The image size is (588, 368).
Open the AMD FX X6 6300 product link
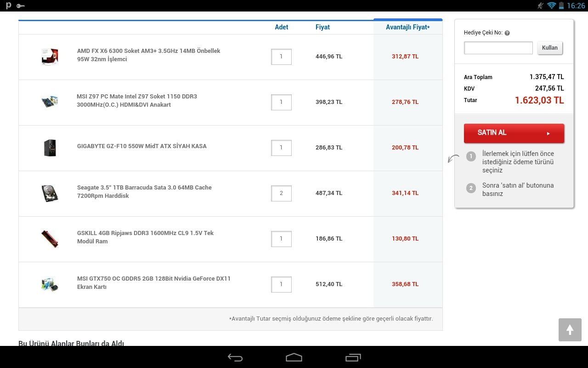coord(149,55)
